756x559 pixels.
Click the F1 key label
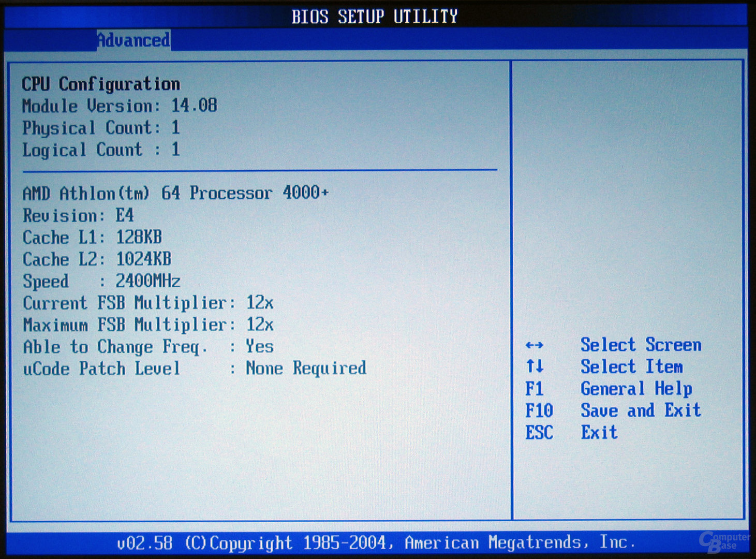click(535, 389)
